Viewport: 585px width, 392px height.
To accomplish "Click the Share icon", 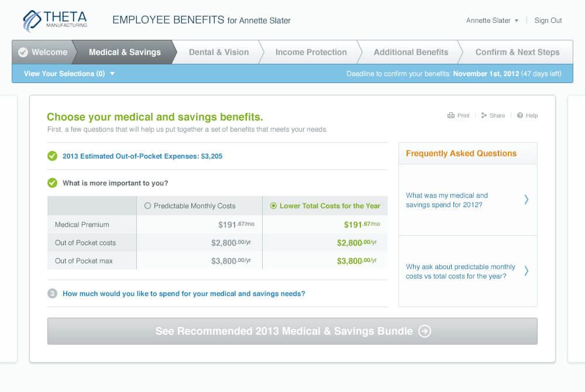I will 484,116.
